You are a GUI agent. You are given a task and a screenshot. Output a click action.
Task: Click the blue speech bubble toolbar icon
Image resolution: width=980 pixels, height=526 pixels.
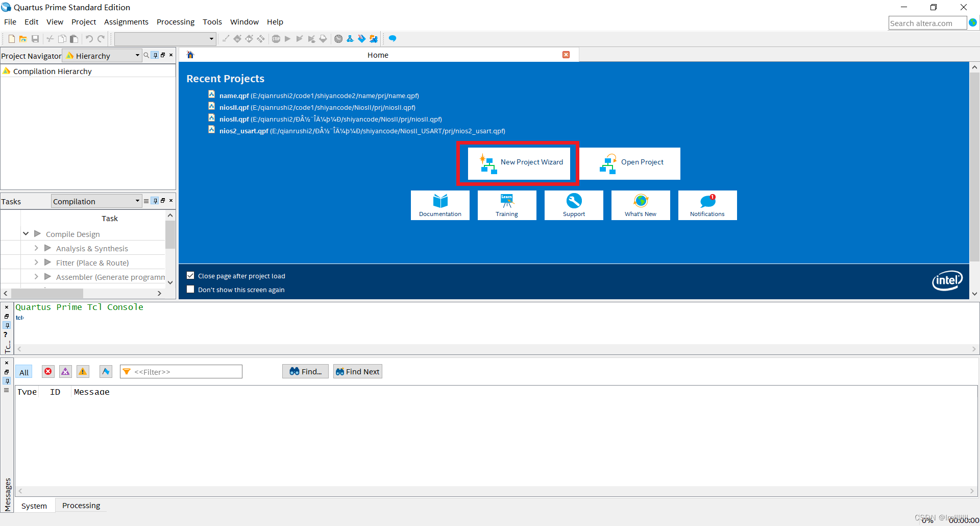393,39
